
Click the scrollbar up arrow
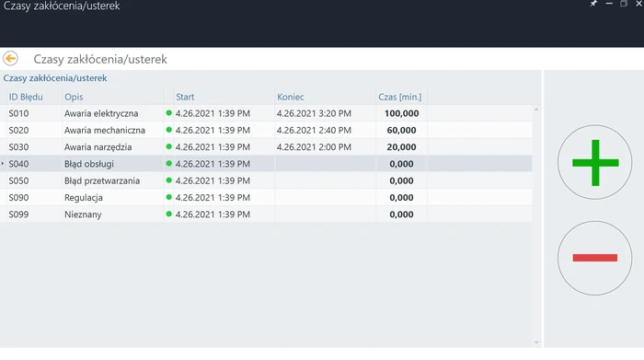536,110
